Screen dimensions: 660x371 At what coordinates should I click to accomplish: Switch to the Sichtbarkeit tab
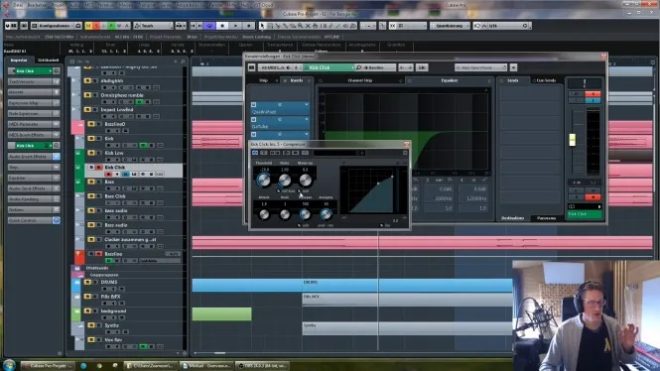coord(48,60)
